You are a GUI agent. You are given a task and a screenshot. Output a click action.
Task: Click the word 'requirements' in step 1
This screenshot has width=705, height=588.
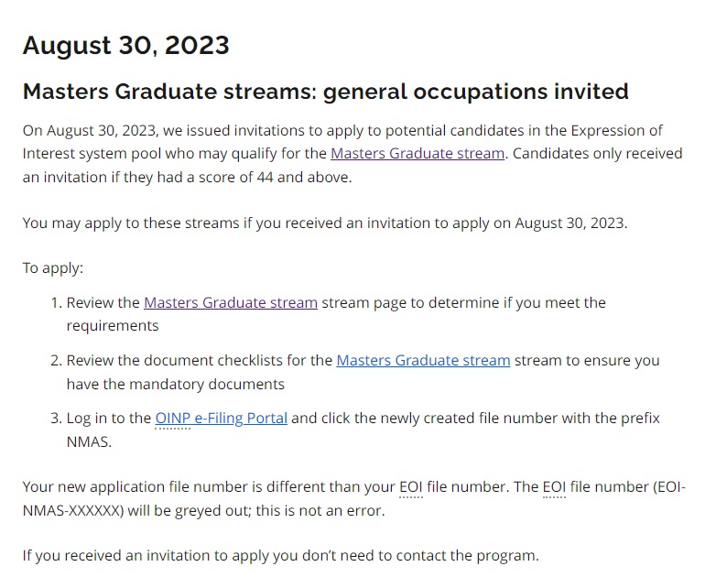(113, 326)
